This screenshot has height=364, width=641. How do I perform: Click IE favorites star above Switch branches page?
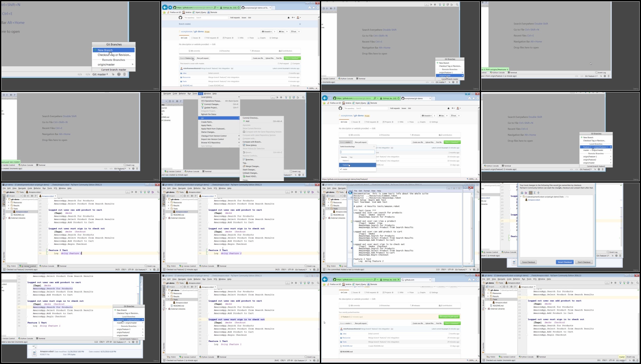[x=473, y=98]
